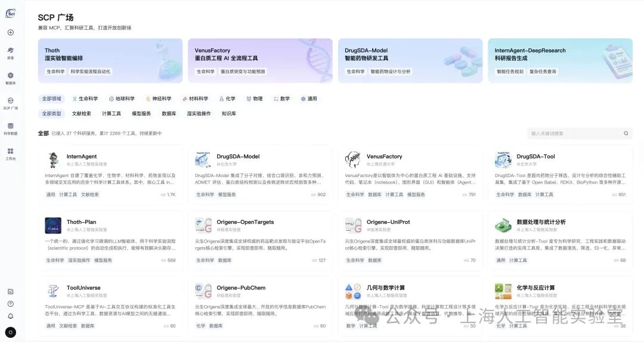Image resolution: width=644 pixels, height=342 pixels.
Task: Open 探索 (Explore) from the sidebar
Action: coord(11,53)
